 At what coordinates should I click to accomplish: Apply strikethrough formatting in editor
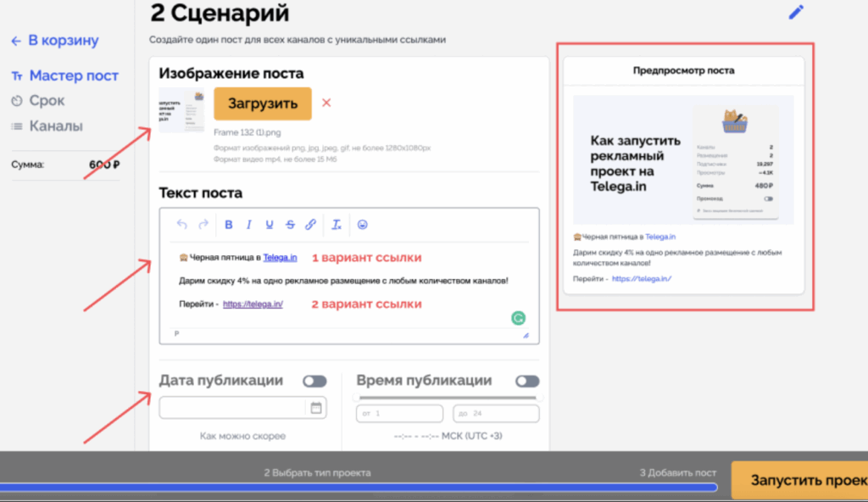(291, 225)
